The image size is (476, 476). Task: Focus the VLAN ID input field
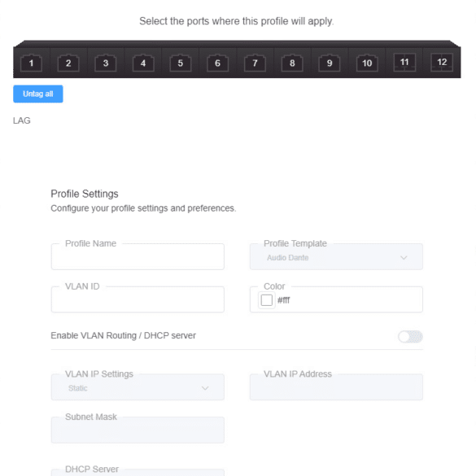138,299
